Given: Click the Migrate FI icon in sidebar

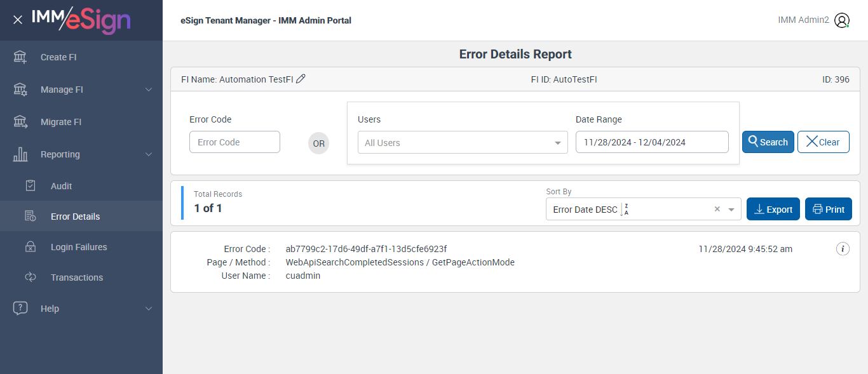Looking at the screenshot, I should 20,122.
